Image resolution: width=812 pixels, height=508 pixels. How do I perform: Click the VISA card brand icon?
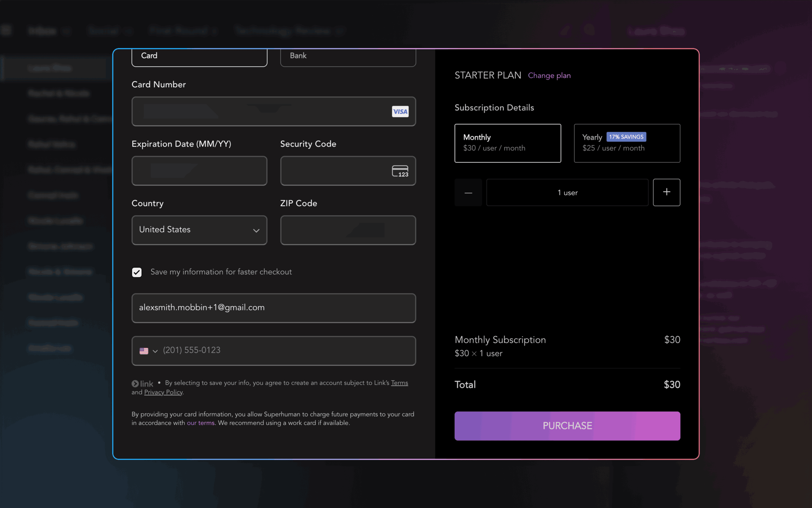click(400, 111)
